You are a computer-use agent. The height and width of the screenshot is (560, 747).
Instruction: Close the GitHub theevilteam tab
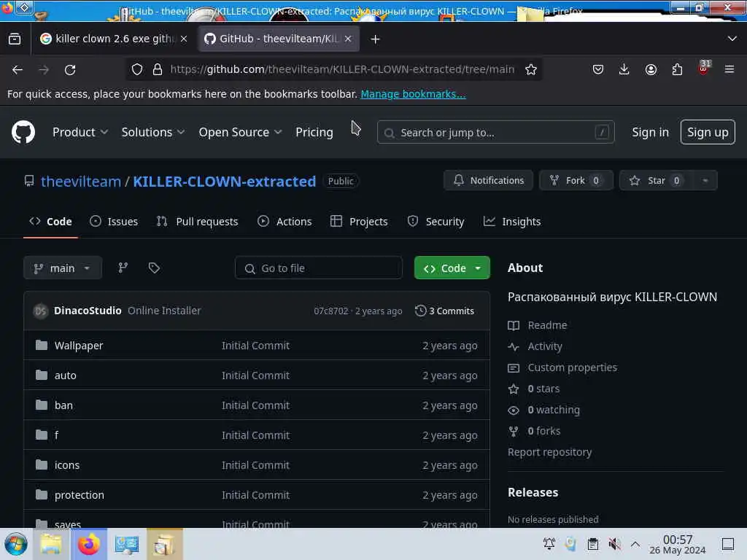[348, 39]
